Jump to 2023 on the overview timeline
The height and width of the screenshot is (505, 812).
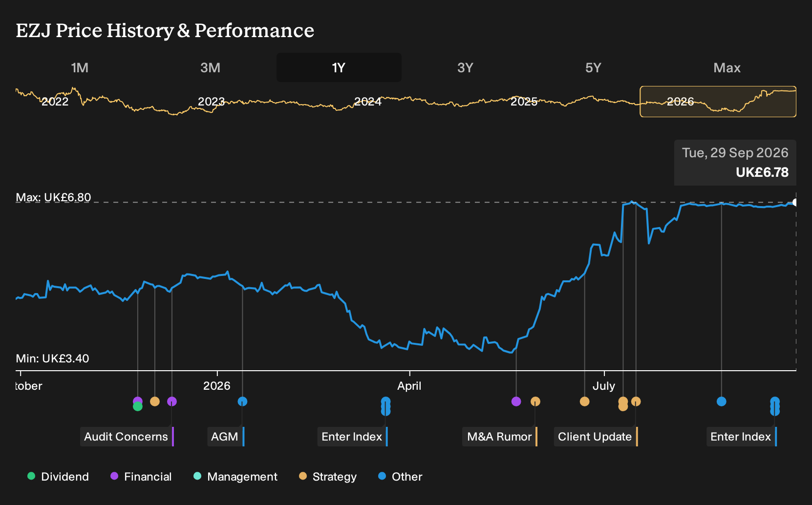coord(211,102)
